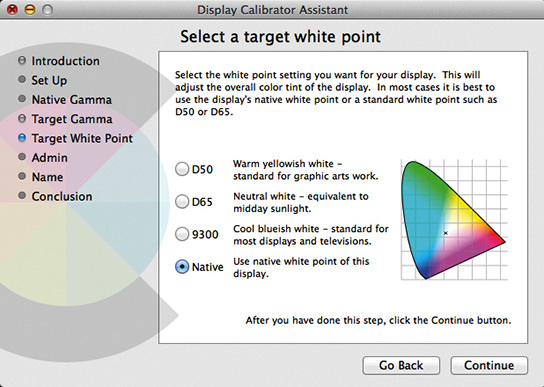This screenshot has height=387, width=544.
Task: Pick the Native white point option
Action: [x=182, y=267]
